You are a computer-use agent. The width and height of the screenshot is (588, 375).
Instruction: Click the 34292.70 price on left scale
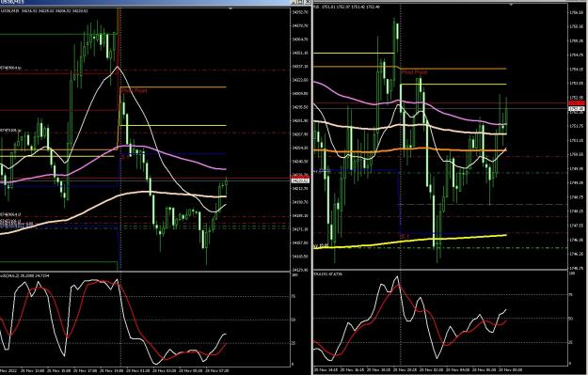[300, 12]
